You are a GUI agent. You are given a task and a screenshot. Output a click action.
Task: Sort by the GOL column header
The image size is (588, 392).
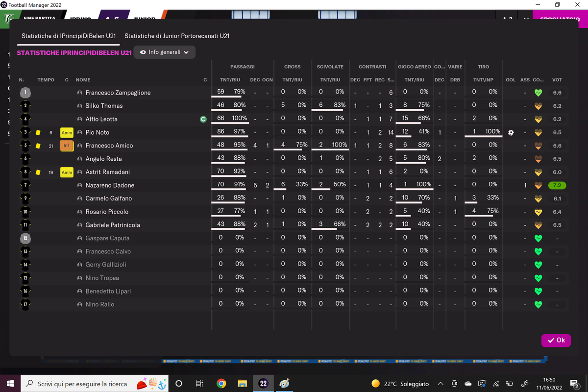click(x=511, y=80)
